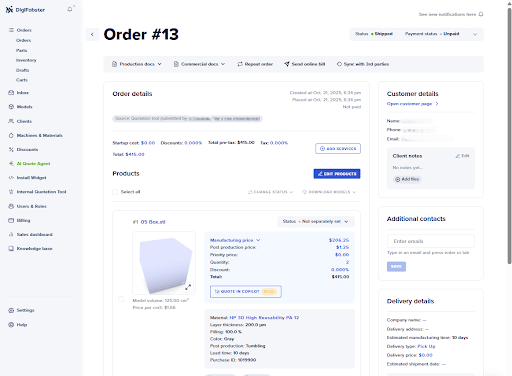512x376 pixels.
Task: Open the product status Not separately set dropdown
Action: point(316,222)
